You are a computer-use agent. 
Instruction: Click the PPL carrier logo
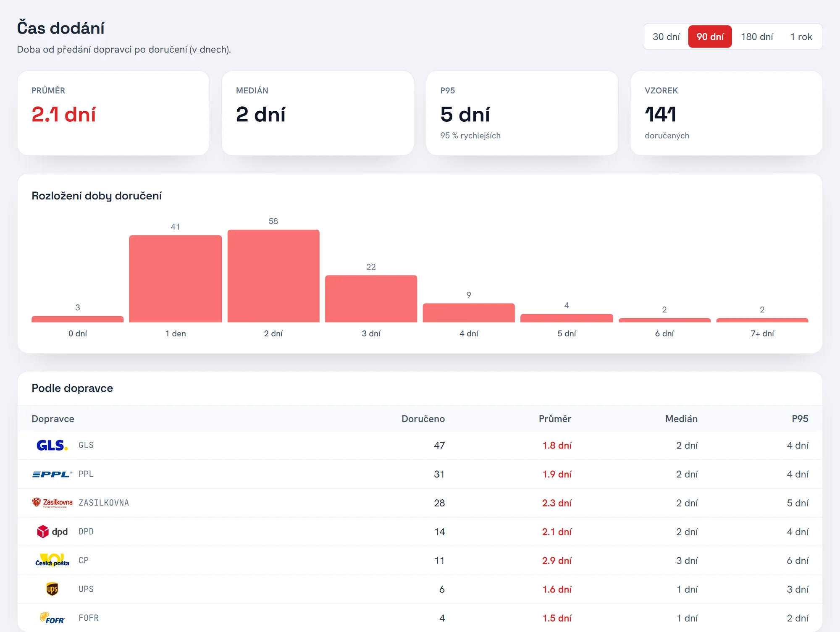coord(52,474)
